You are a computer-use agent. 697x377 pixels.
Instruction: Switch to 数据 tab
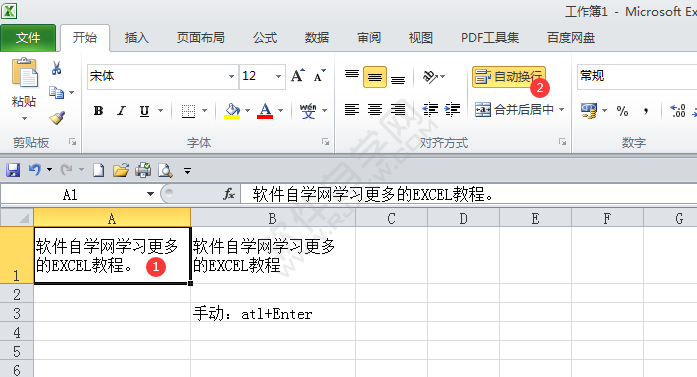(x=316, y=38)
